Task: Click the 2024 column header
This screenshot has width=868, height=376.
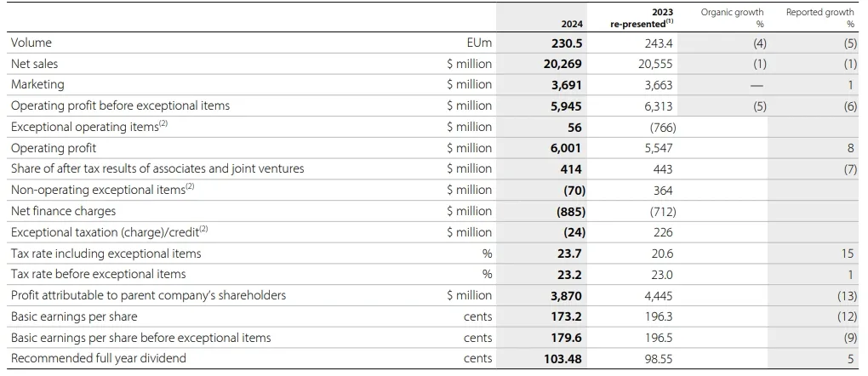Action: [x=571, y=24]
